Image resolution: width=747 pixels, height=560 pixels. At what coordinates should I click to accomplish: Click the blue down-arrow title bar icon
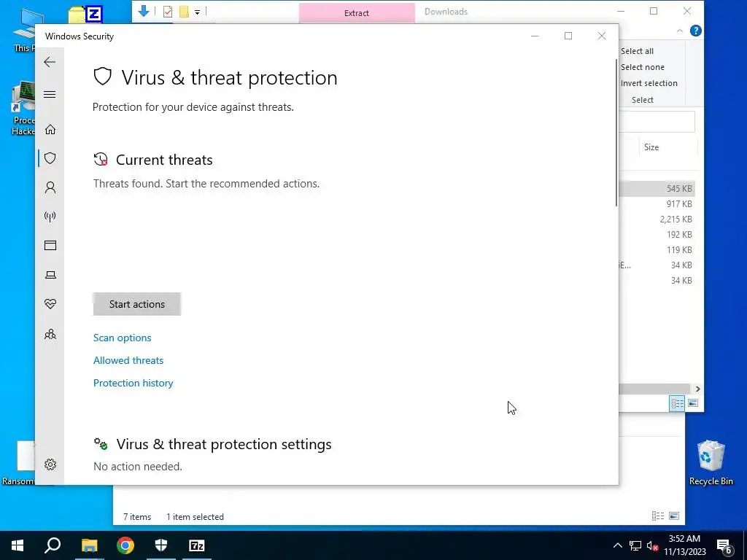click(x=144, y=10)
